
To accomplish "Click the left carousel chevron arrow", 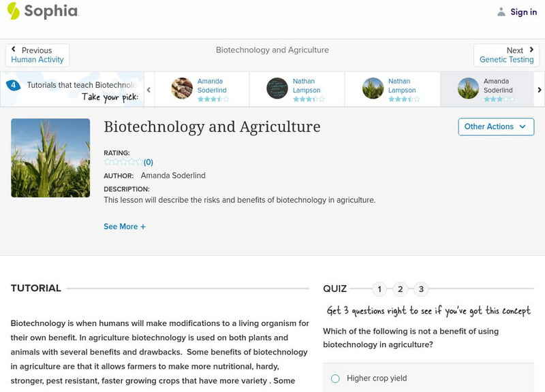I will click(149, 89).
